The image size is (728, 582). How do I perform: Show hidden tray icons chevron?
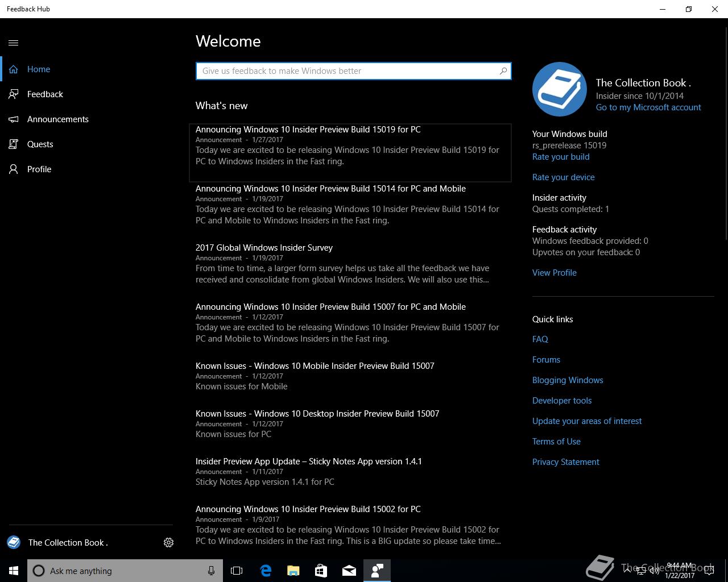coord(627,571)
